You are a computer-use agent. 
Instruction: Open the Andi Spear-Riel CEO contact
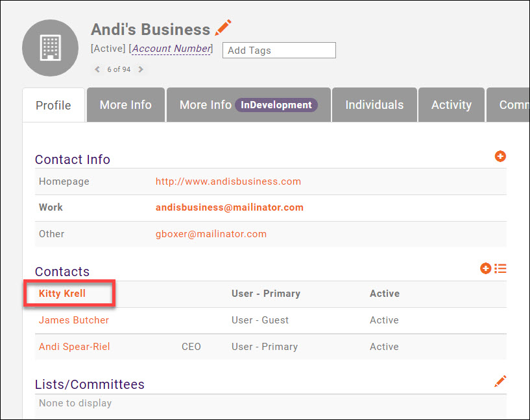point(74,346)
